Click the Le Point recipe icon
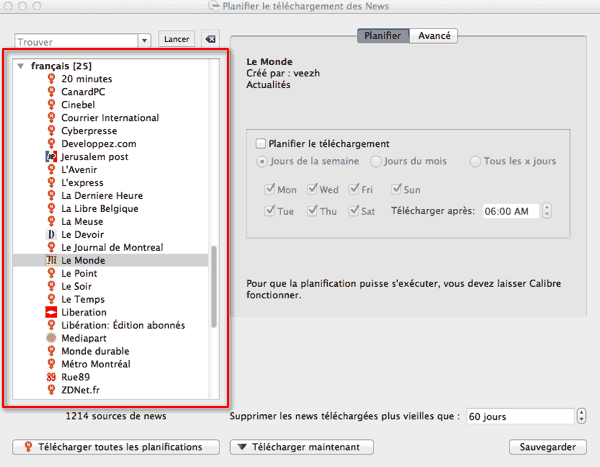 (51, 273)
